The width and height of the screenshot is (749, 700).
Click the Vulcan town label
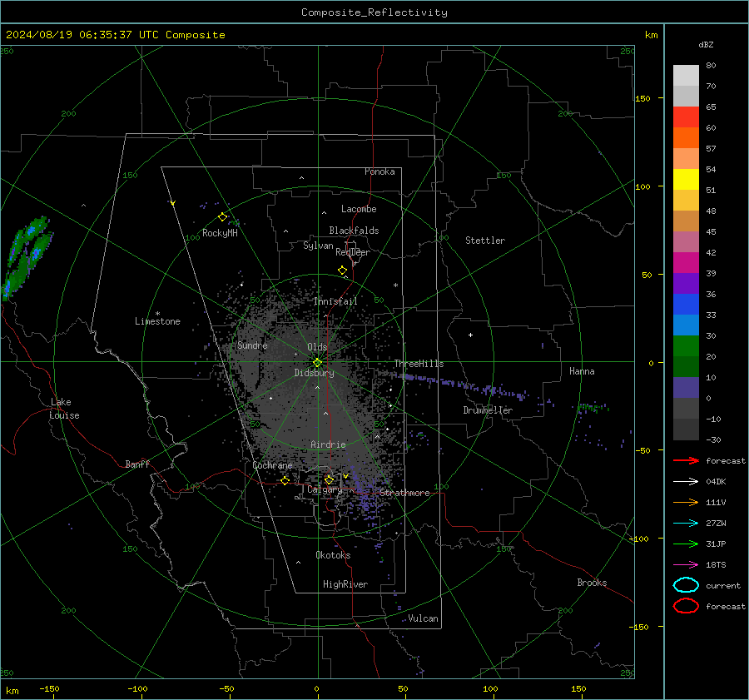pyautogui.click(x=424, y=618)
